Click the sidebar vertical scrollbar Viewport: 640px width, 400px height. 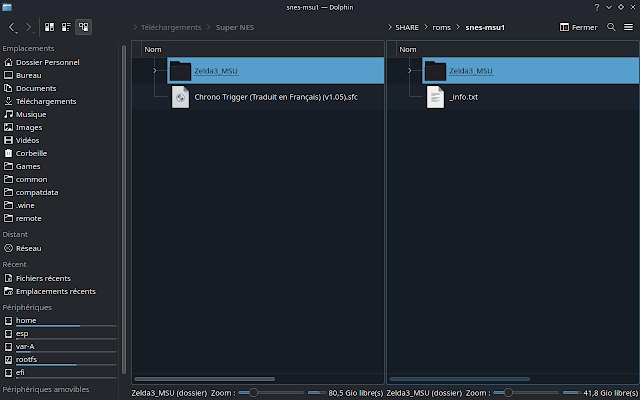(x=124, y=209)
